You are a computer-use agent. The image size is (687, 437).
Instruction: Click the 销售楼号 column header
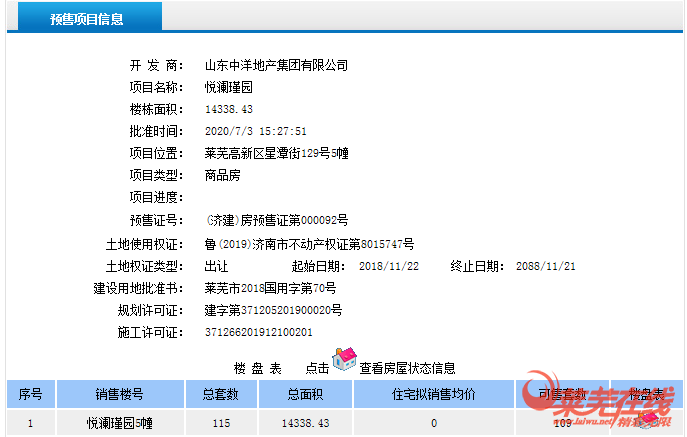coord(120,394)
